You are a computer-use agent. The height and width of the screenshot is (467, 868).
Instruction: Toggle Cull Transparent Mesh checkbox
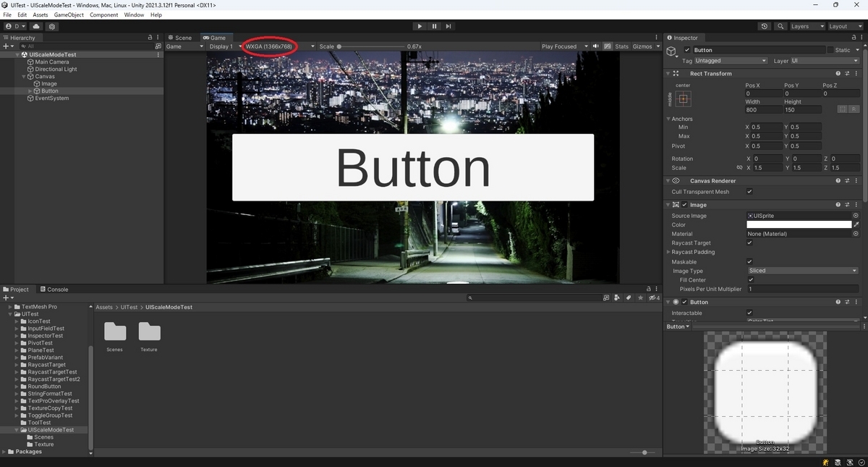coord(749,192)
